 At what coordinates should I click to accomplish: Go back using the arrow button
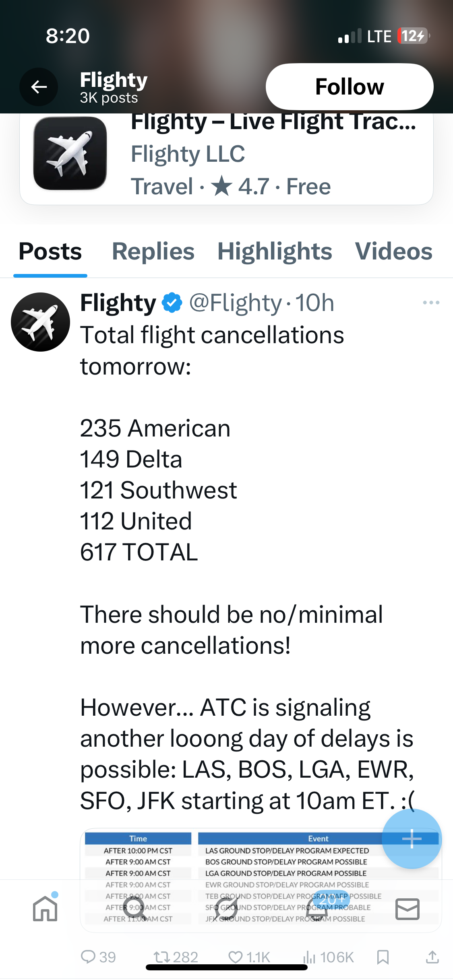point(39,86)
